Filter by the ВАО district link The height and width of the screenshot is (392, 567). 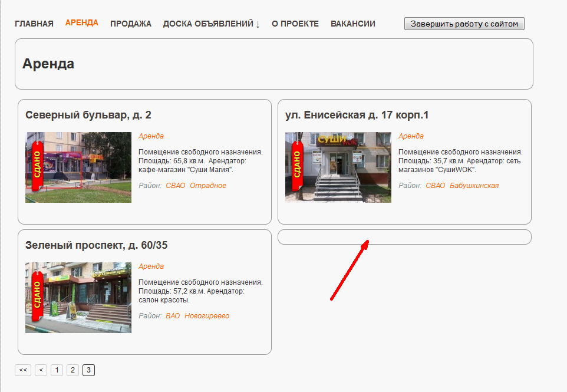[173, 316]
